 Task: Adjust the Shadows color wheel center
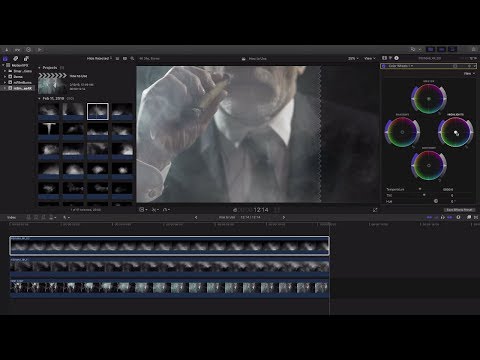402,132
